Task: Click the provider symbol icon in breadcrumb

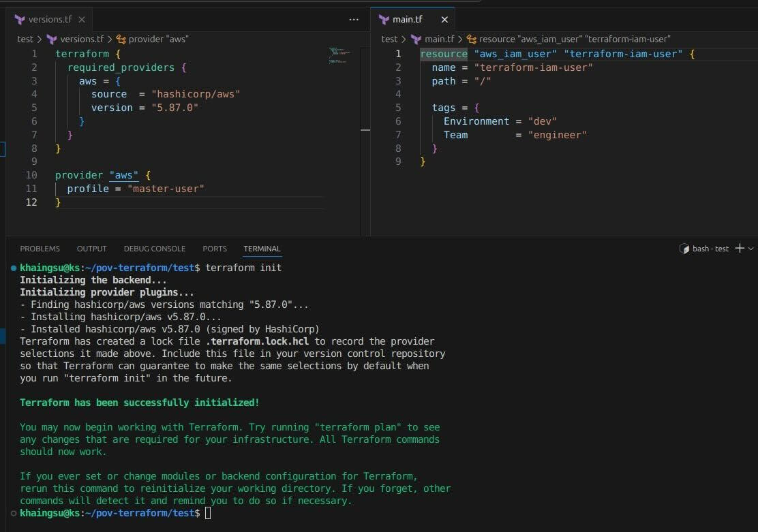Action: 121,39
